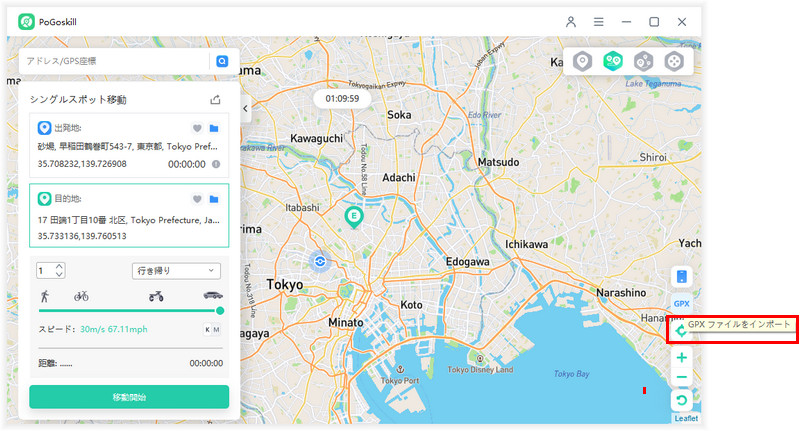Screen dimensions: 800x431
Task: Zoom in the map with plus
Action: [682, 358]
